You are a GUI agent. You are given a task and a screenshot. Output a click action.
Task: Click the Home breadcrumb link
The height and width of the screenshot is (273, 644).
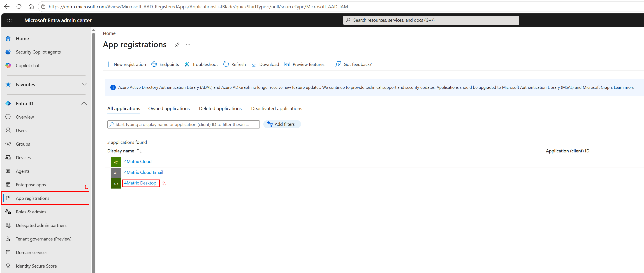[109, 33]
